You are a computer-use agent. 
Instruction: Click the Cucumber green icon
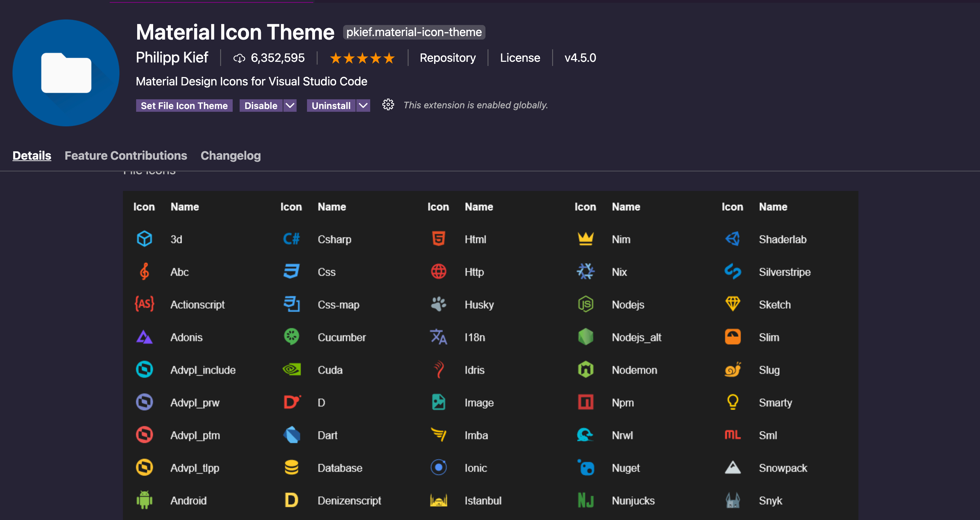(x=291, y=337)
